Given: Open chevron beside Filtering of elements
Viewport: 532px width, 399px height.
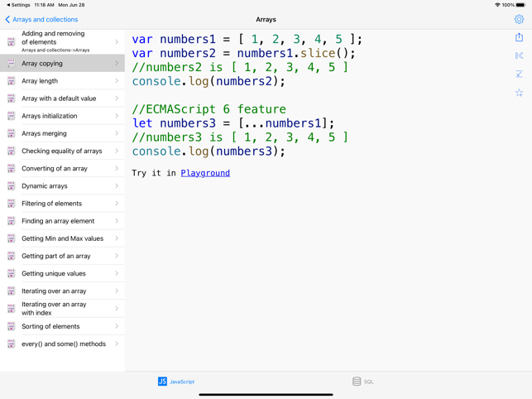Looking at the screenshot, I should click(117, 204).
